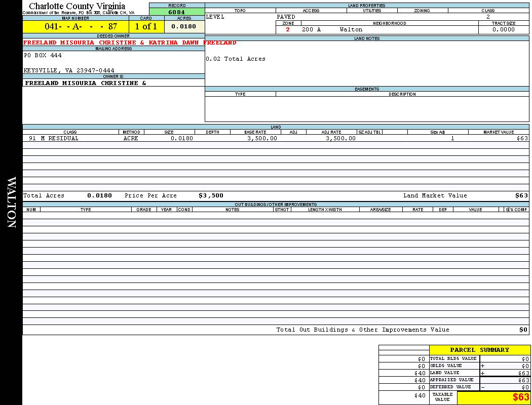Select the red taxable value $63
532x405 pixels.
(520, 397)
